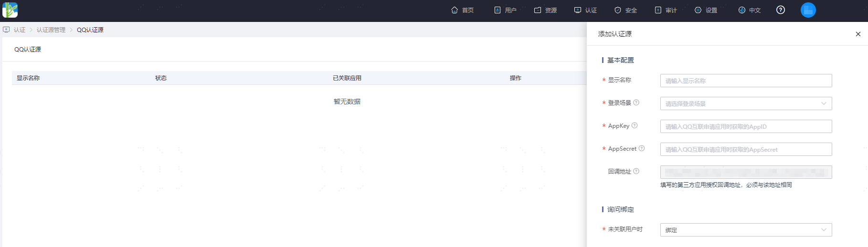Click the app logo in the top-left corner
Image resolution: width=868 pixels, height=247 pixels.
point(10,10)
